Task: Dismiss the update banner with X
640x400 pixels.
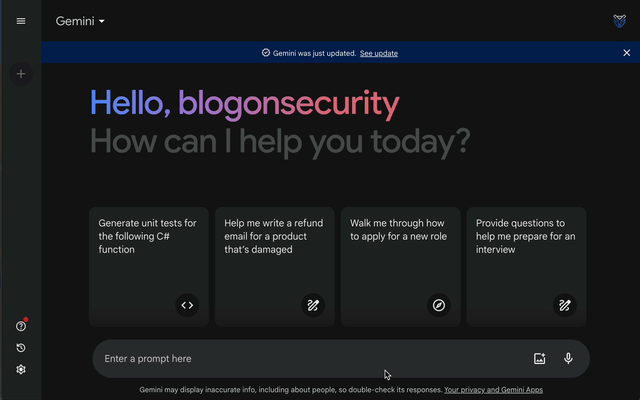Action: coord(627,53)
